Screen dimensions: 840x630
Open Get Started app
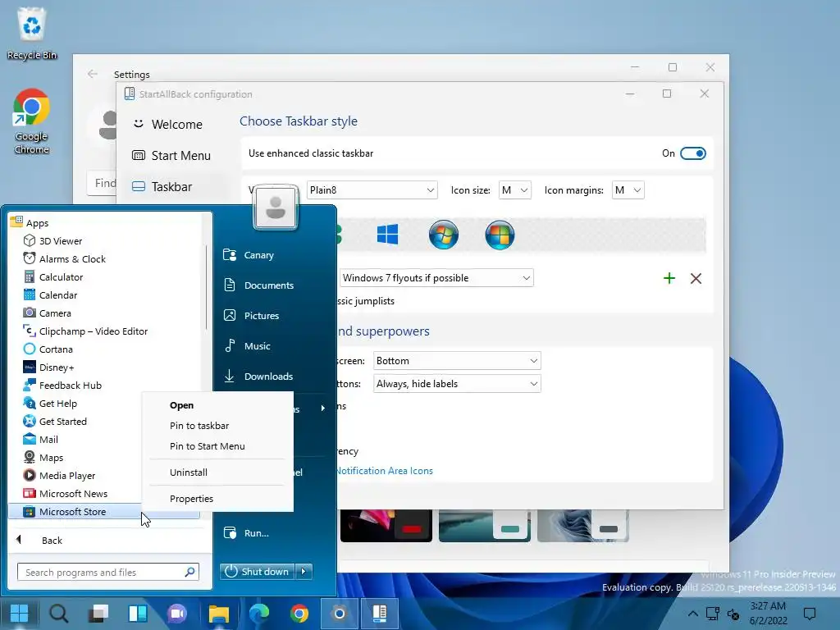tap(55, 422)
